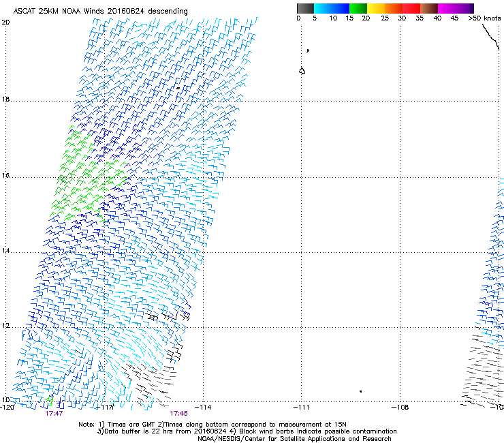Click the latitude label '18' on left axis
The width and height of the screenshot is (504, 443).
5,99
